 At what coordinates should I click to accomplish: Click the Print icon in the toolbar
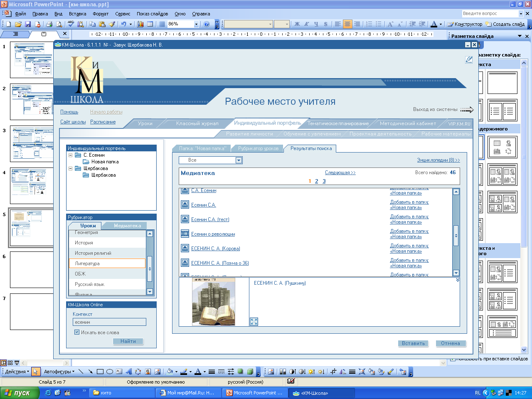[x=49, y=24]
